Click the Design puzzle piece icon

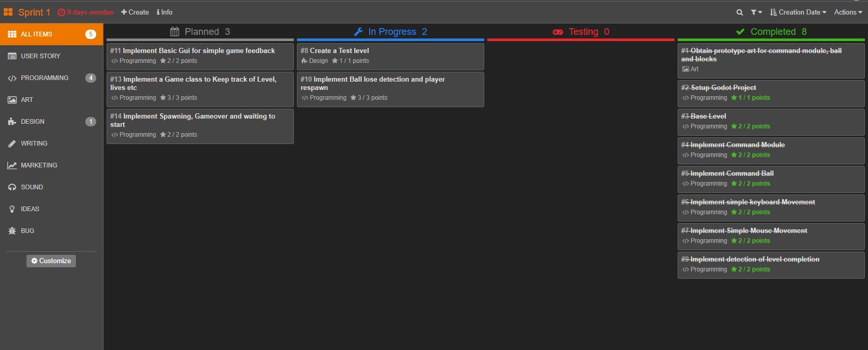pos(12,122)
